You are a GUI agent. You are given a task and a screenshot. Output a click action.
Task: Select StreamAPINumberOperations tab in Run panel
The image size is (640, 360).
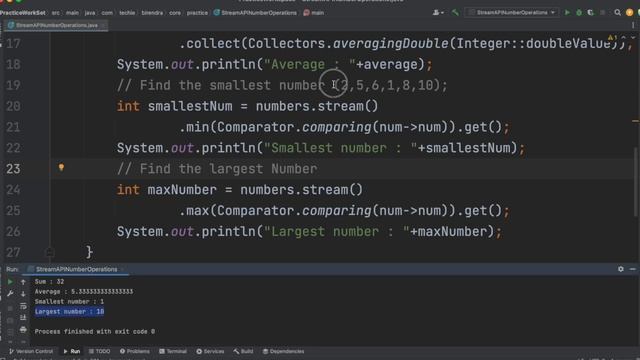[x=76, y=269]
